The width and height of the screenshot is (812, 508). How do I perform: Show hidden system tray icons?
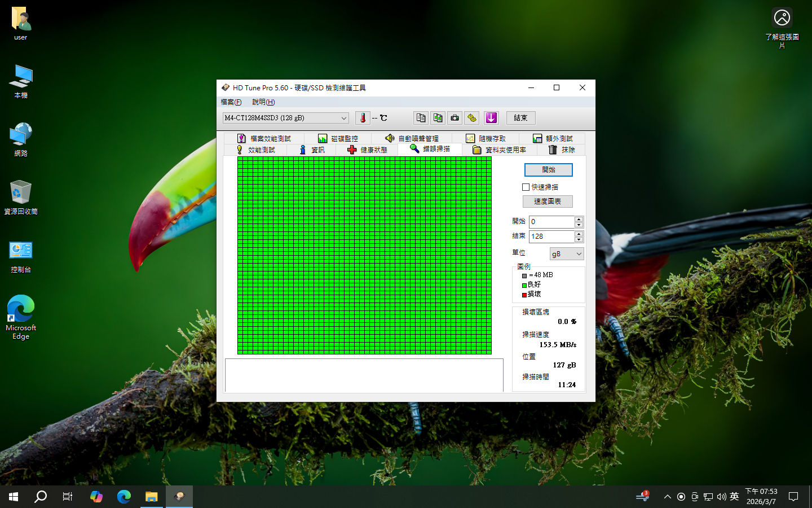[667, 497]
